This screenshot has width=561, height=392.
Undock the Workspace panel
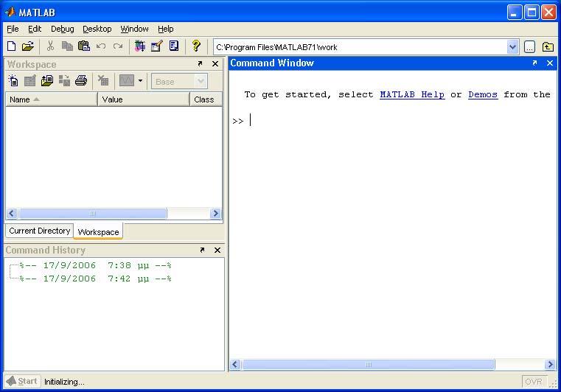200,63
